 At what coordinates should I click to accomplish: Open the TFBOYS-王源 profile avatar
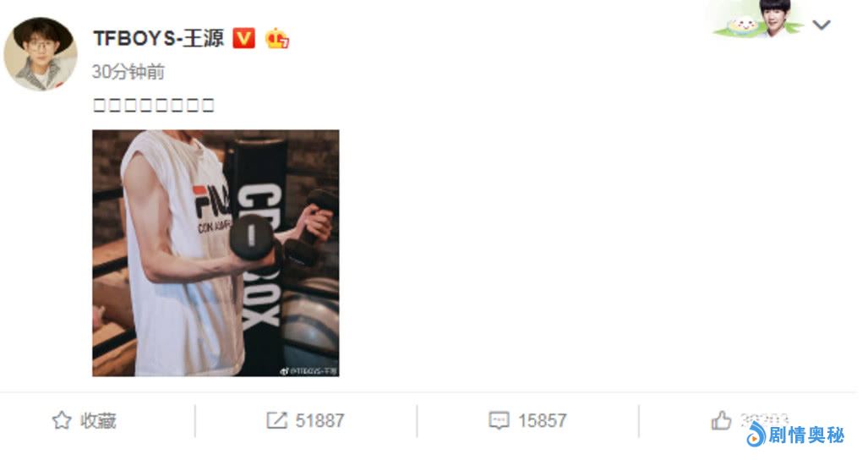tap(41, 53)
